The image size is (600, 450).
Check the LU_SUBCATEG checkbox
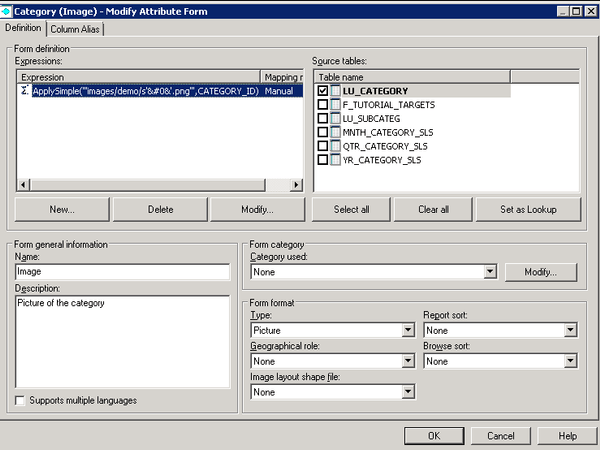pyautogui.click(x=323, y=118)
